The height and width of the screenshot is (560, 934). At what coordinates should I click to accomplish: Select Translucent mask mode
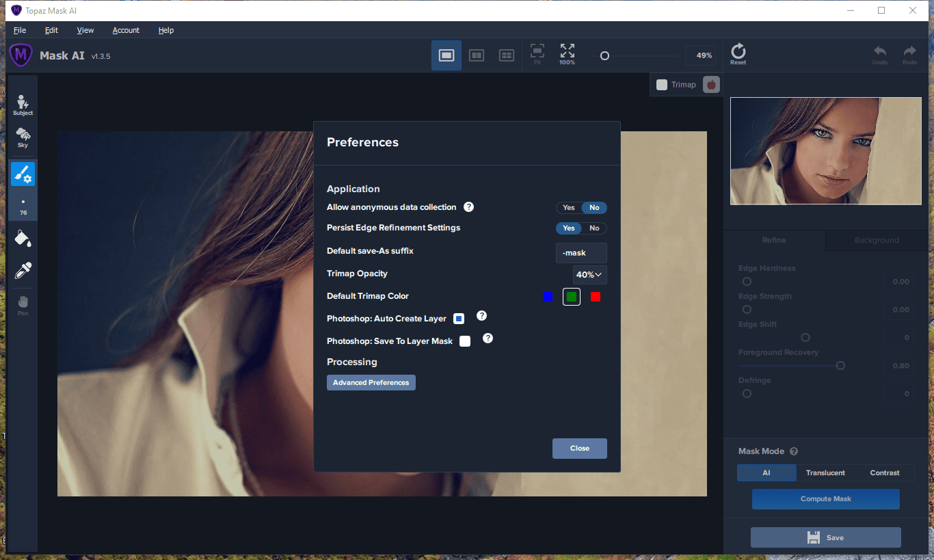coord(825,472)
